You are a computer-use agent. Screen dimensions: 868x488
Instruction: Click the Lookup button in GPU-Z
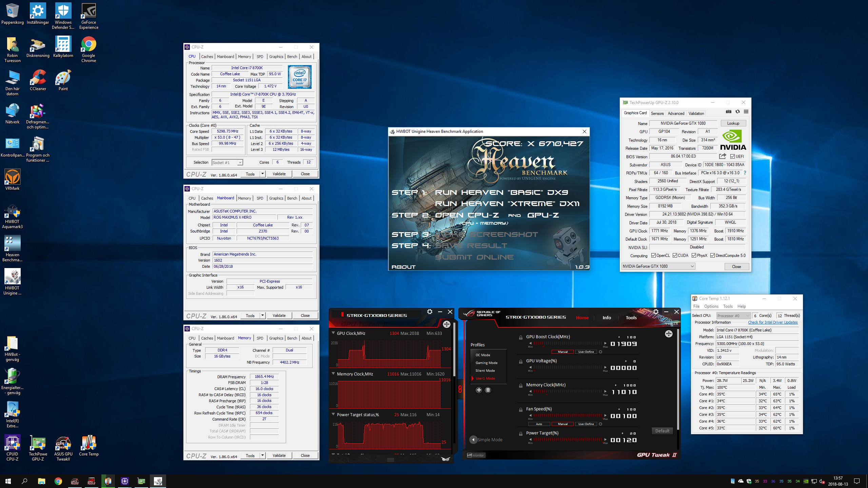click(x=733, y=123)
